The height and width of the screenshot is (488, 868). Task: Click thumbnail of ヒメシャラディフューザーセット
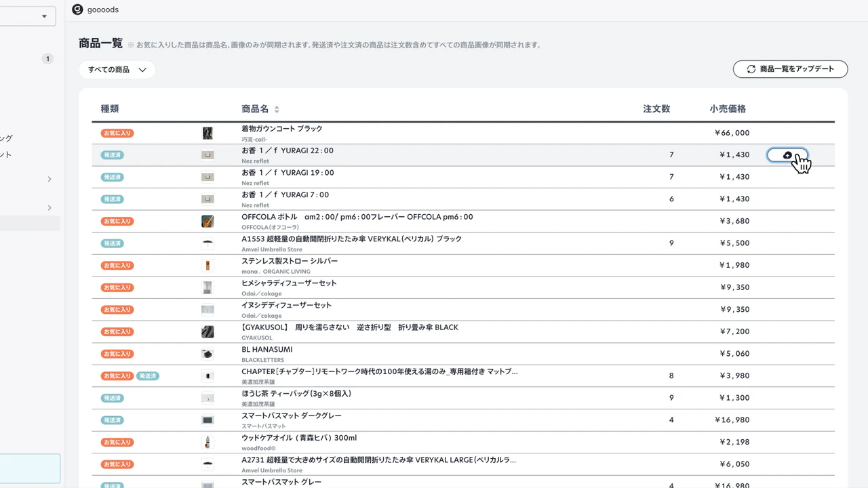[208, 287]
